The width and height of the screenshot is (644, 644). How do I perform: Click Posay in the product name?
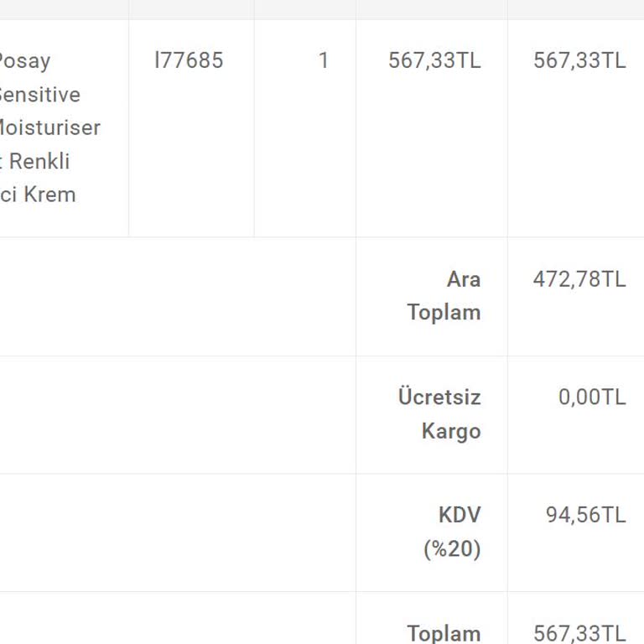[x=23, y=61]
